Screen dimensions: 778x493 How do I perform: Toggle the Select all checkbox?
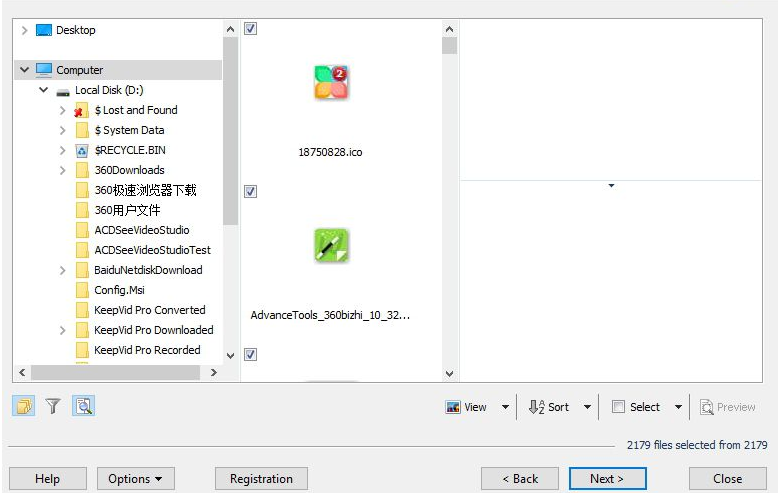(x=618, y=407)
